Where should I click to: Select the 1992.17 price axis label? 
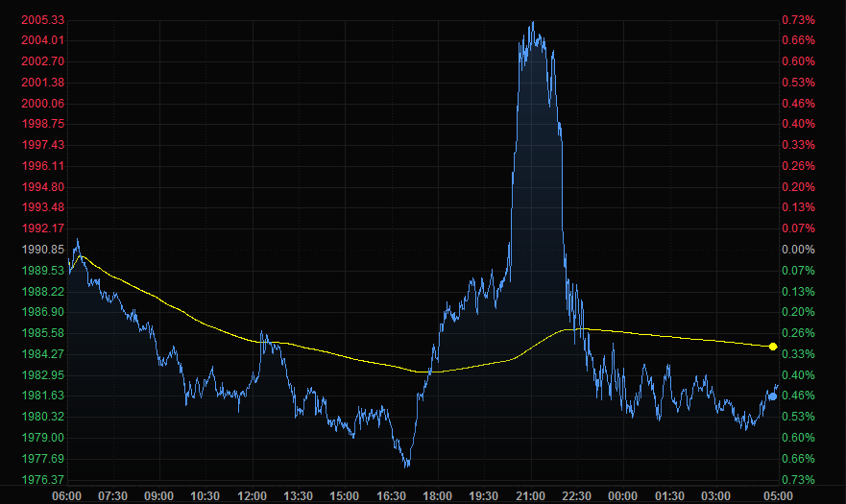(x=42, y=228)
